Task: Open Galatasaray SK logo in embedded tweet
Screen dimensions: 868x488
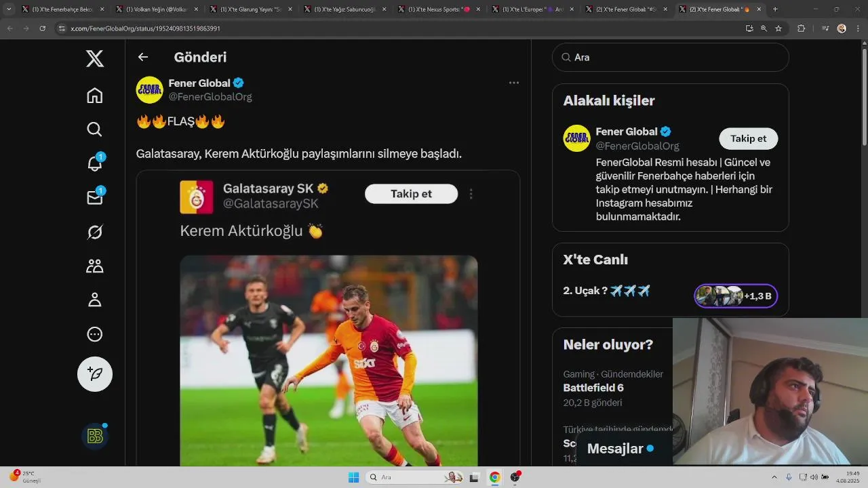Action: point(197,197)
